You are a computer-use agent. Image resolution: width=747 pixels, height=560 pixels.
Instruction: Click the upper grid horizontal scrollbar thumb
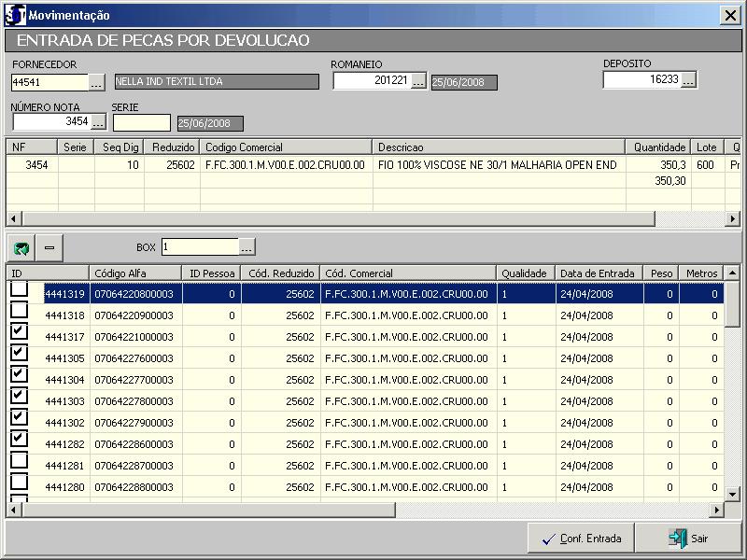336,218
